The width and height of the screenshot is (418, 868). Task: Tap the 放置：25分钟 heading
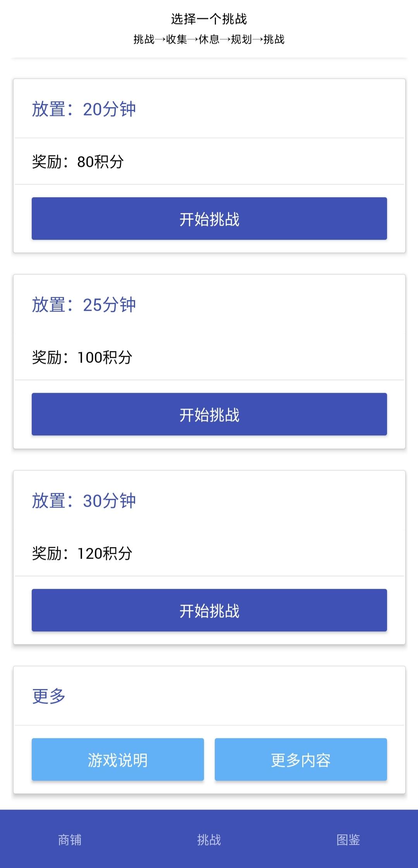(84, 305)
